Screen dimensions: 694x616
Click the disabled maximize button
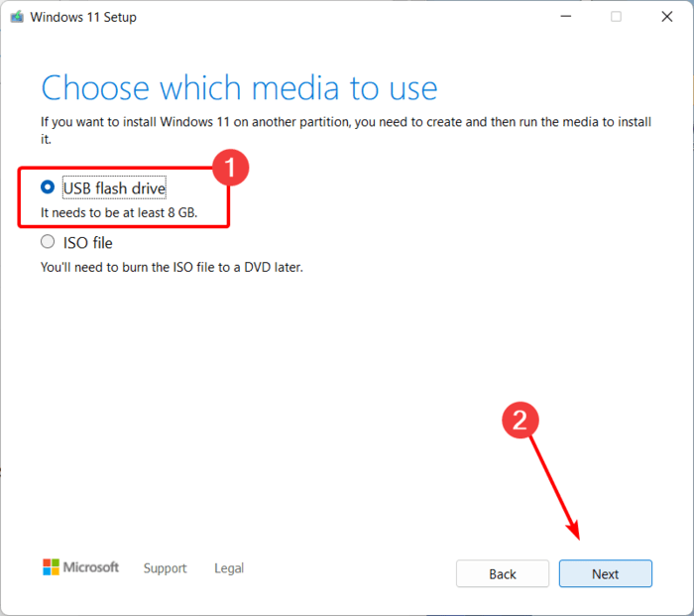[x=616, y=17]
